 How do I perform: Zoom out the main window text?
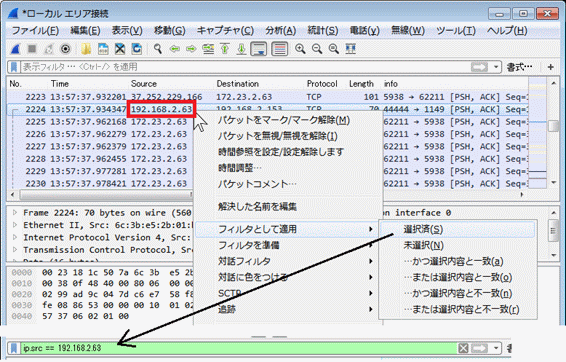click(x=317, y=49)
